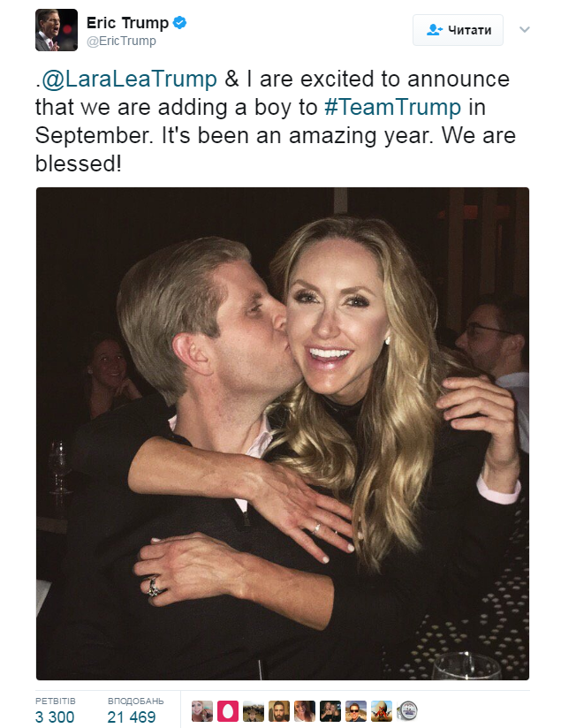
Task: Click the follow person-plus icon on Читати
Action: point(434,30)
